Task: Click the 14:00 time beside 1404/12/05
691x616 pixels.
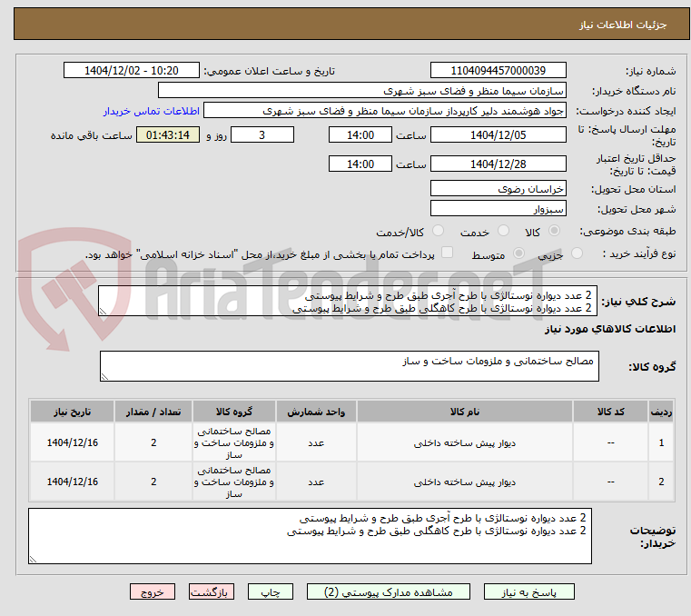Action: tap(360, 135)
